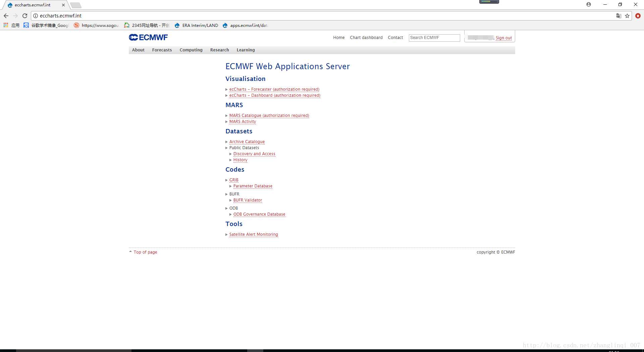Screen dimensions: 644x352
Task: Click the Visualisation heading
Action: coord(245,79)
